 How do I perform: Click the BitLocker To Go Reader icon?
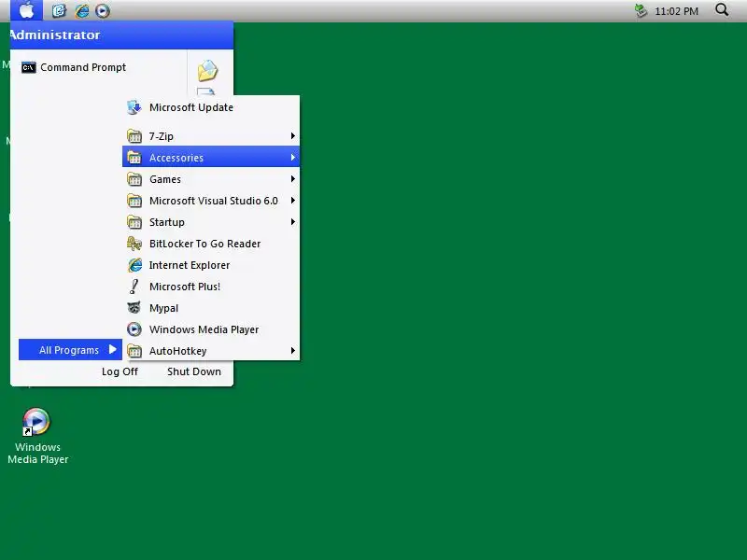pos(134,244)
